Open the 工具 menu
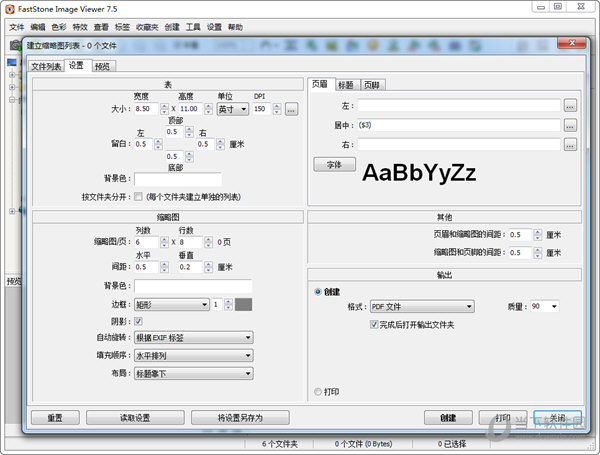The height and width of the screenshot is (455, 600). point(193,27)
